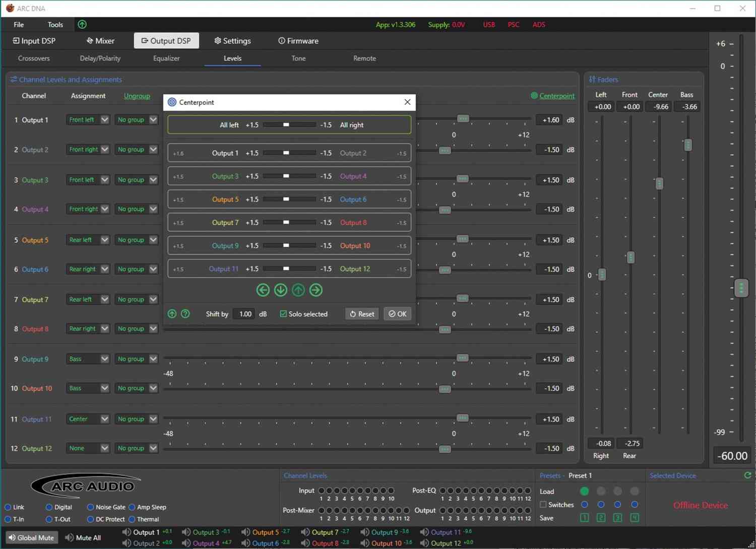756x549 pixels.
Task: Open Output 10 No group dropdown
Action: pyautogui.click(x=136, y=388)
